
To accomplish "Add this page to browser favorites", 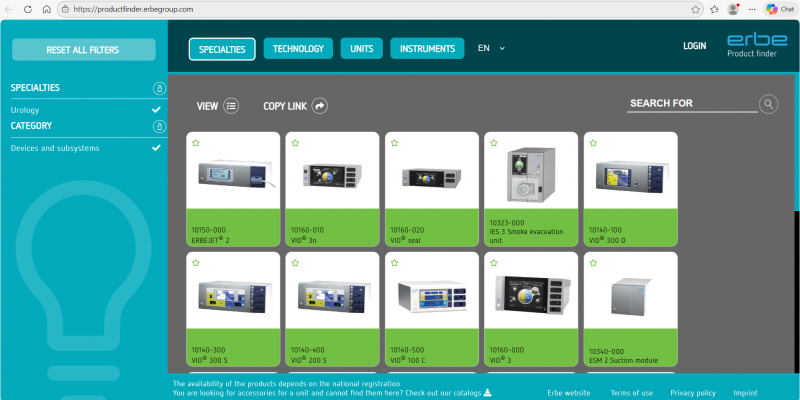I will tap(695, 9).
